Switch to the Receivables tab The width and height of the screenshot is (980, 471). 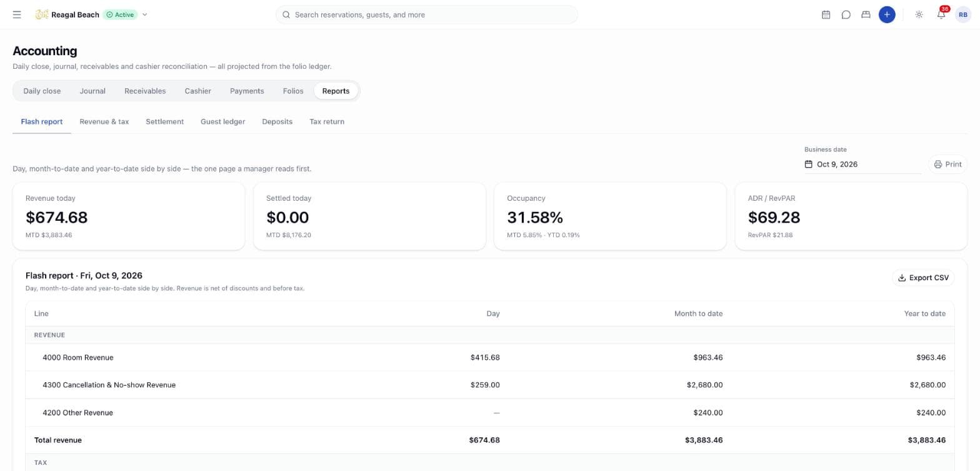coord(145,91)
